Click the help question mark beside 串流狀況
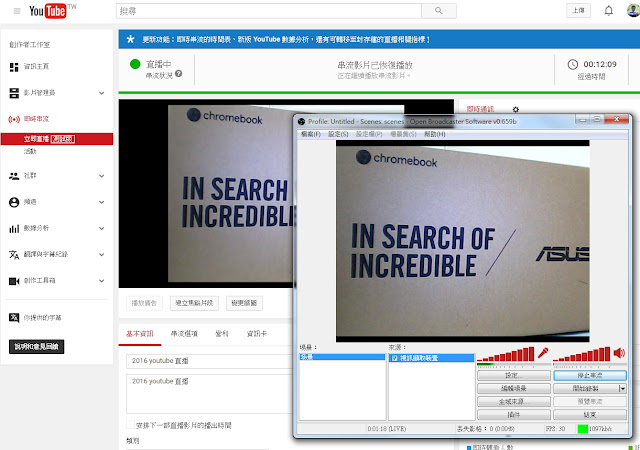Image resolution: width=640 pixels, height=450 pixels. pyautogui.click(x=178, y=74)
